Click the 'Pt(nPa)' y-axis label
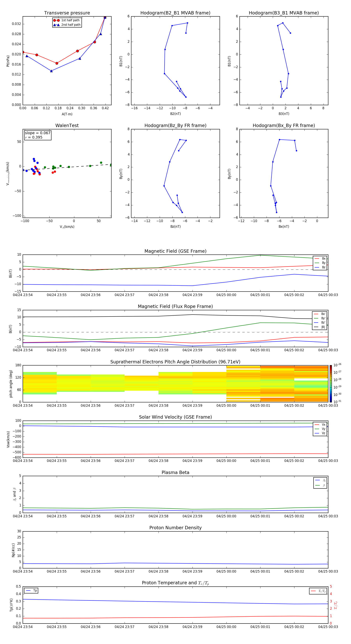The height and width of the screenshot is (644, 351). tap(8, 61)
